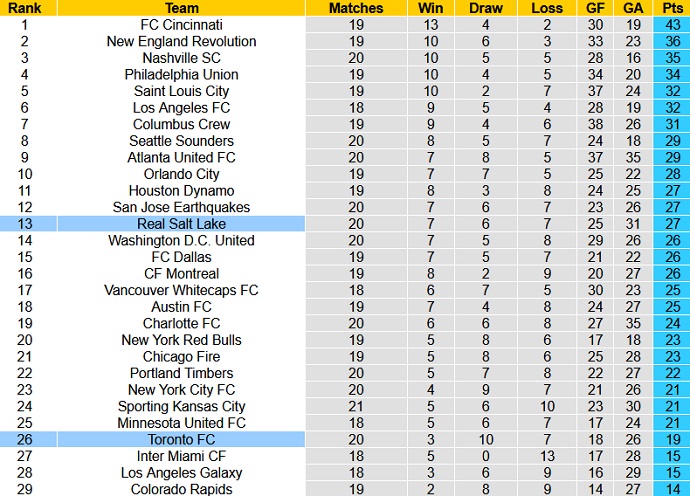Select the GF column header
Image resolution: width=690 pixels, height=496 pixels.
click(597, 8)
